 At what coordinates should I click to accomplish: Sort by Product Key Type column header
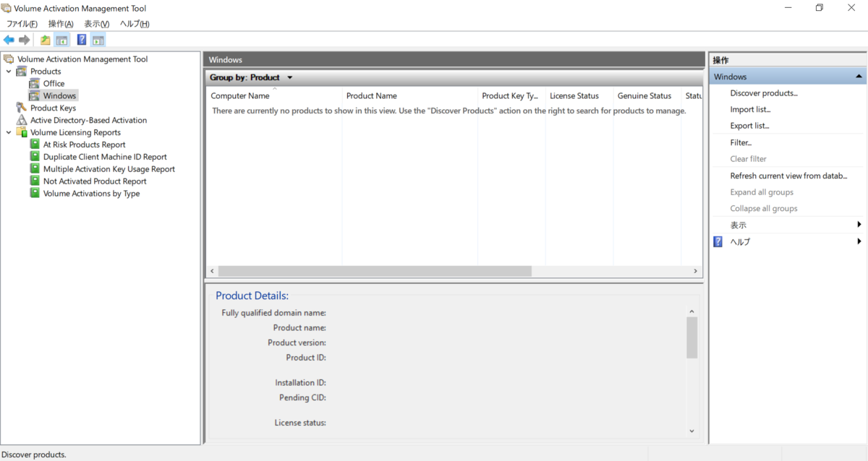[510, 96]
